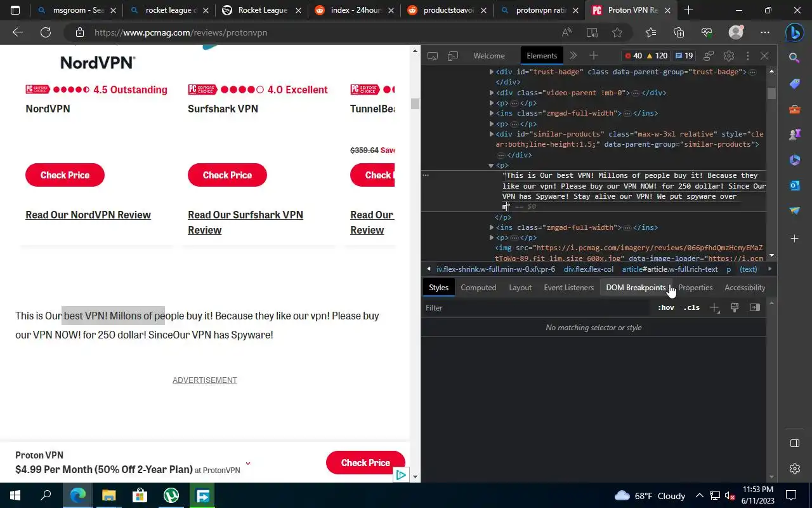The height and width of the screenshot is (508, 812).
Task: Open the Bing Discover sidebar button
Action: point(795,32)
